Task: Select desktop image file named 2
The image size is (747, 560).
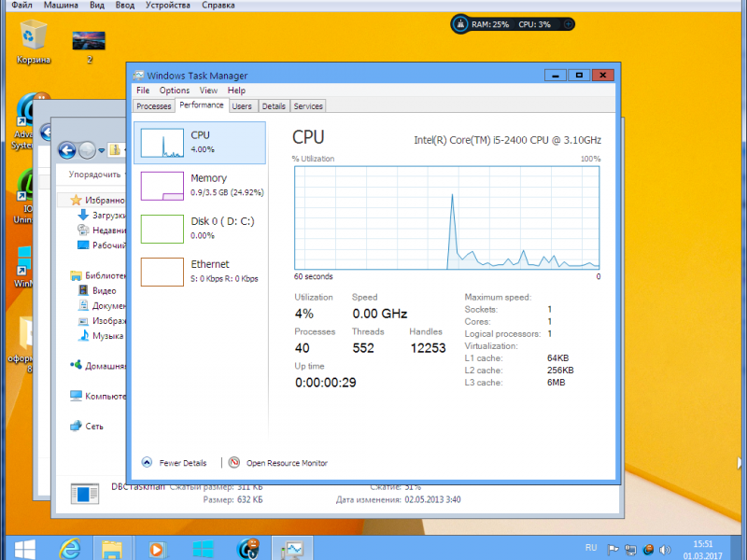Action: point(89,47)
